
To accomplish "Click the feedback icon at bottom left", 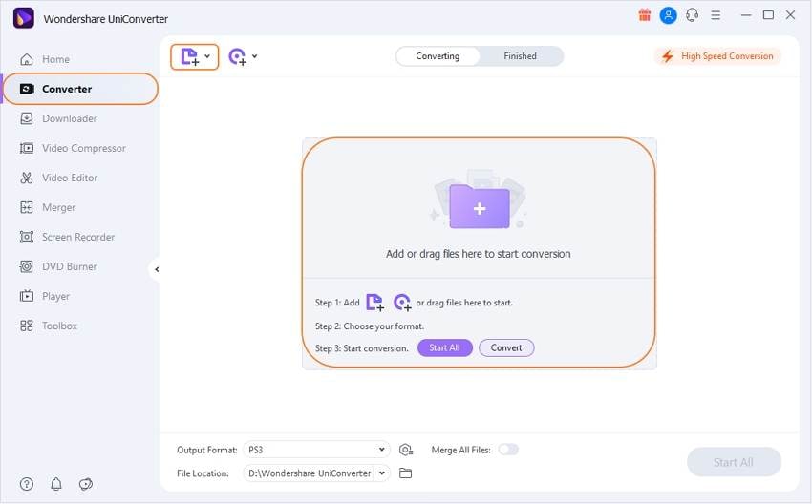I will click(85, 484).
